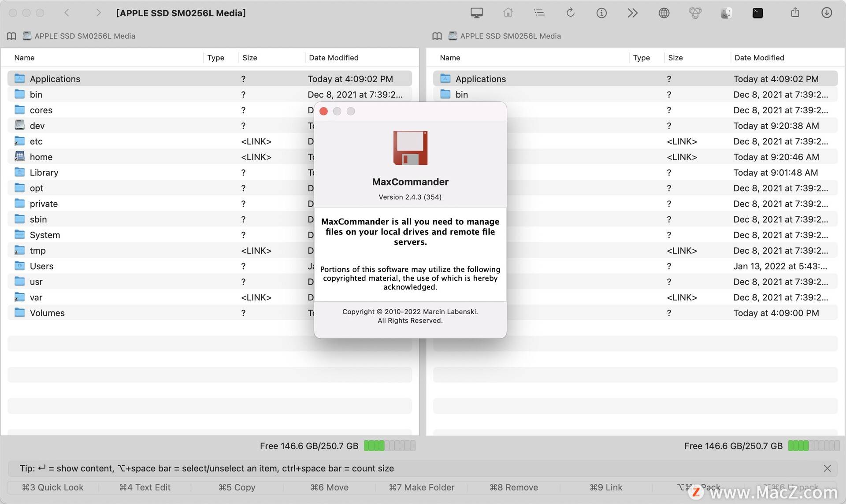Click ⌘3 Quick Look button

click(52, 487)
